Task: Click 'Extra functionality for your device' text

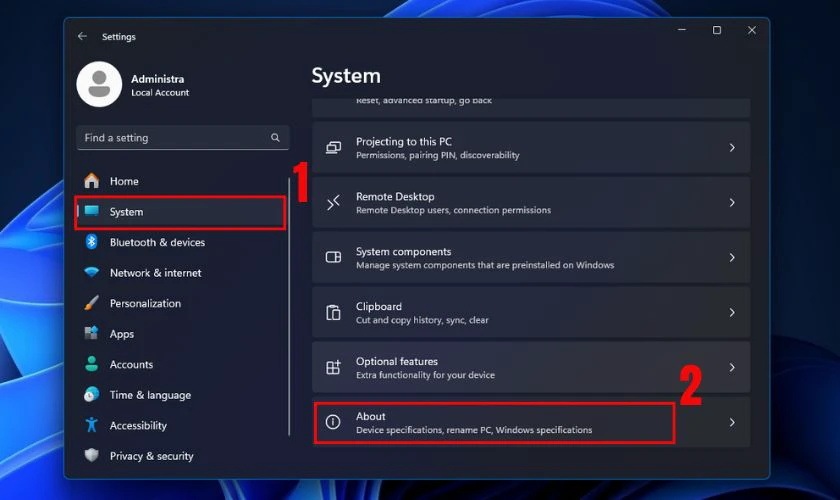Action: pyautogui.click(x=425, y=375)
